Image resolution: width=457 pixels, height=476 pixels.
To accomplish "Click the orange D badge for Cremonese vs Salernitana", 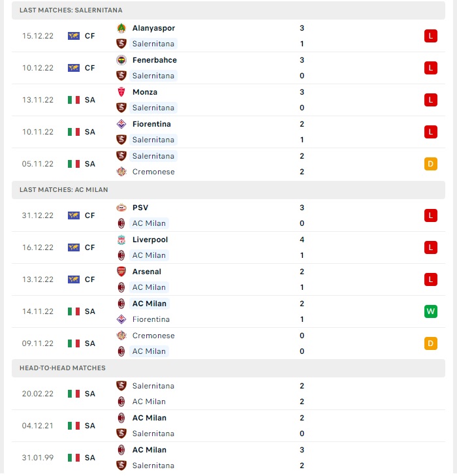I will pyautogui.click(x=431, y=164).
